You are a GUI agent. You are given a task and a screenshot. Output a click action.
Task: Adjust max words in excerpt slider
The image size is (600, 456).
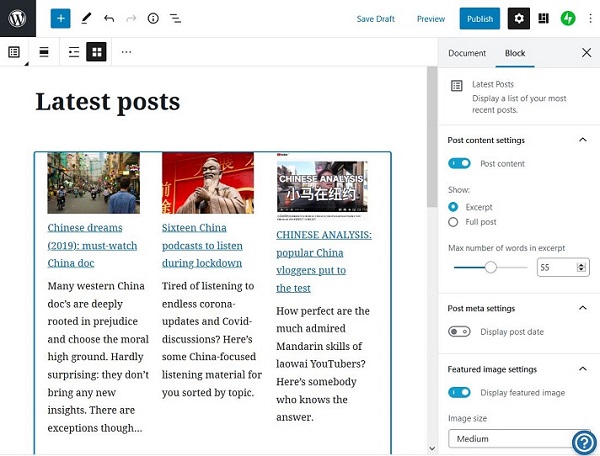tap(491, 267)
